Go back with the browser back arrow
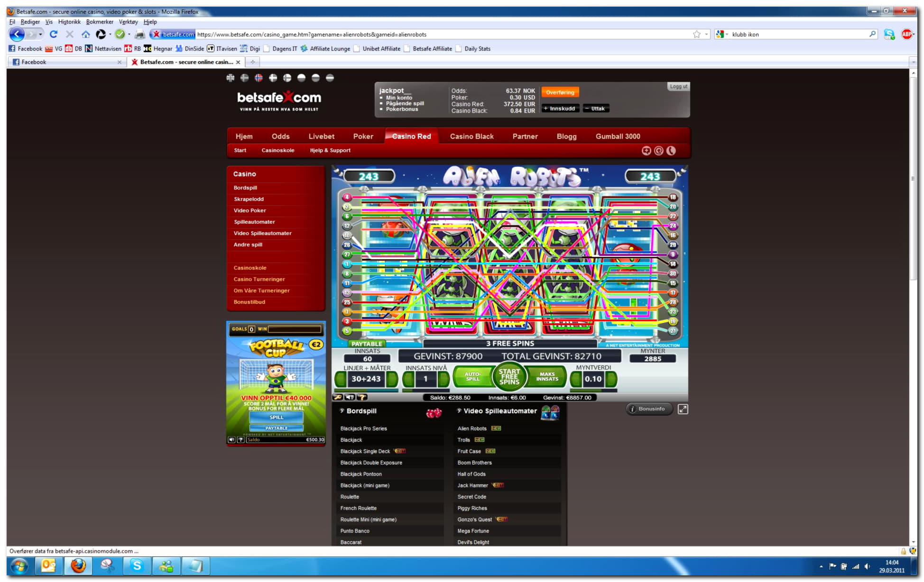Image resolution: width=924 pixels, height=582 pixels. click(x=17, y=34)
